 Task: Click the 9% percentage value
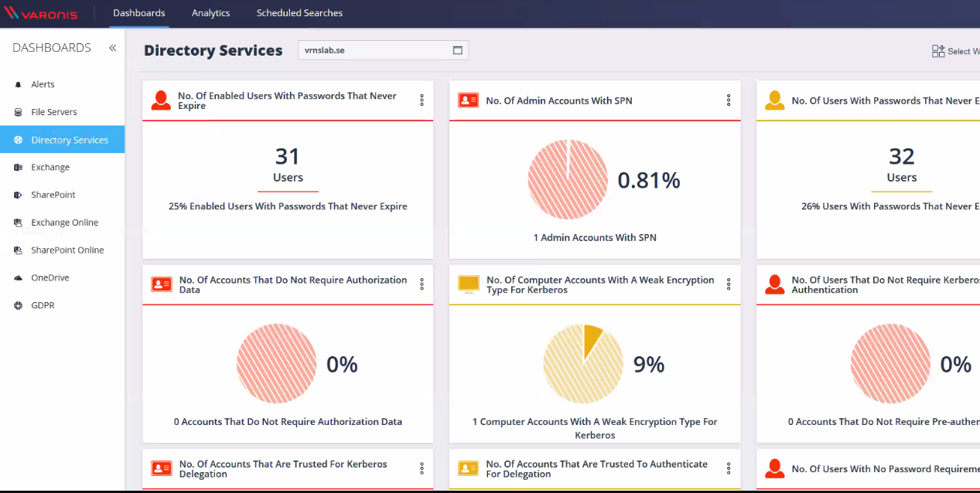coord(649,364)
